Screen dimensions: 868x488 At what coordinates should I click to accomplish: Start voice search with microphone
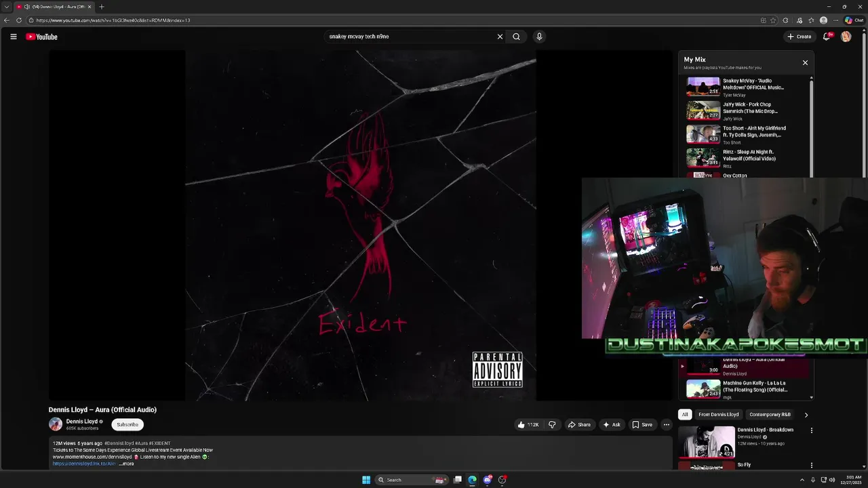[539, 37]
